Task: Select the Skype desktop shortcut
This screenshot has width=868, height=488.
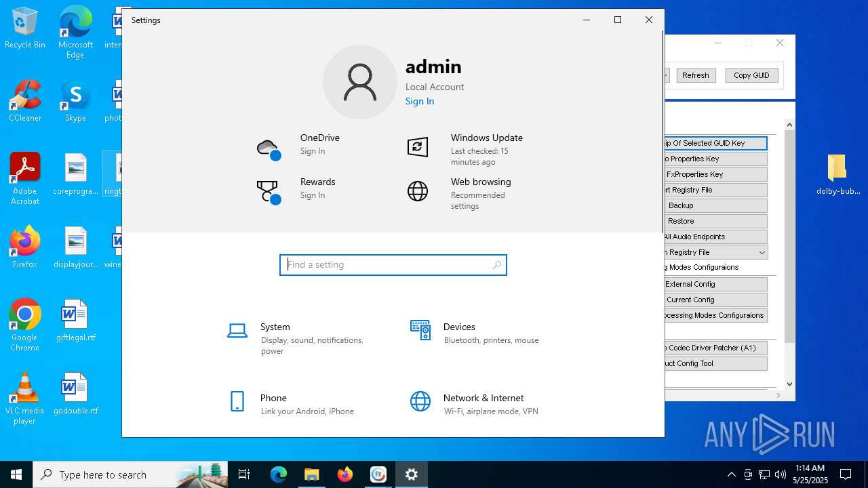Action: (75, 102)
